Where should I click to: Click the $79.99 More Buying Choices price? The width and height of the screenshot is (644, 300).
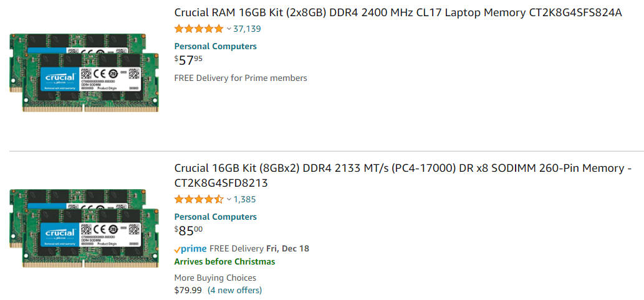(x=188, y=290)
